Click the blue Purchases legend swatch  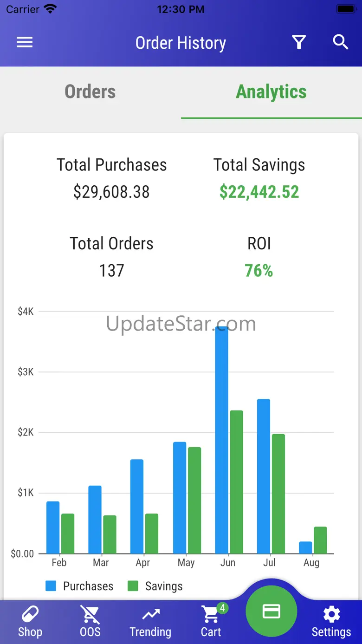[x=51, y=586]
